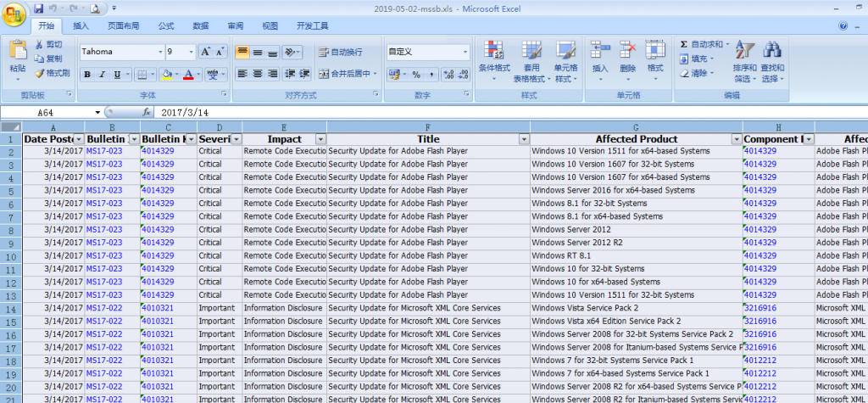Switch to the 数据 ribbon tab

point(201,26)
